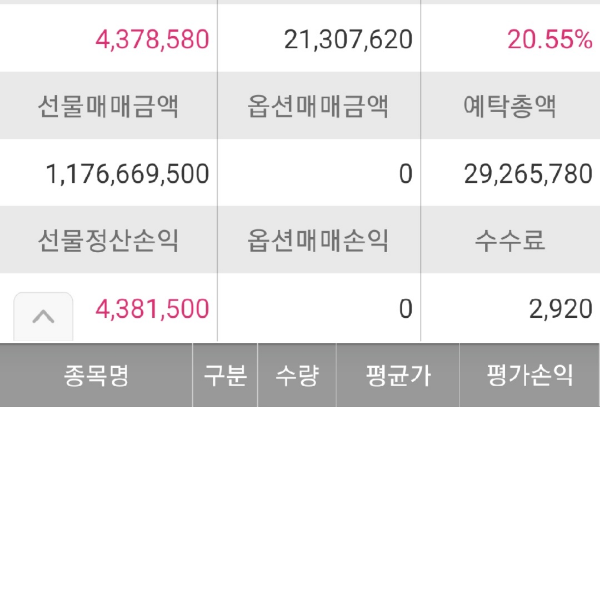Click the 21,307,620 value

click(x=348, y=40)
